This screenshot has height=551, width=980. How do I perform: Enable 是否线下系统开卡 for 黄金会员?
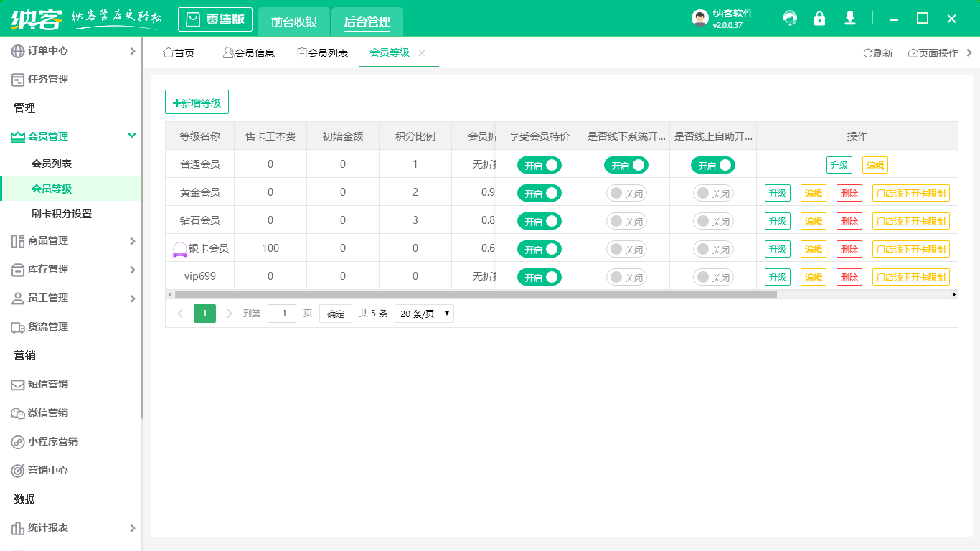[626, 192]
